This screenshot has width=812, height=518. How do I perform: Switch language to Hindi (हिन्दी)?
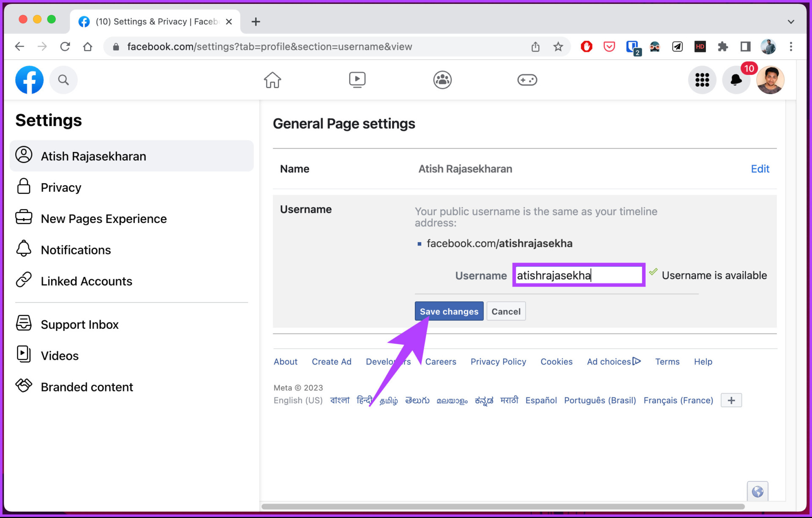(364, 400)
